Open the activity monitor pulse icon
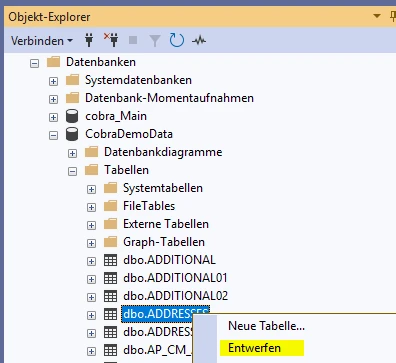The image size is (396, 363). (x=199, y=41)
